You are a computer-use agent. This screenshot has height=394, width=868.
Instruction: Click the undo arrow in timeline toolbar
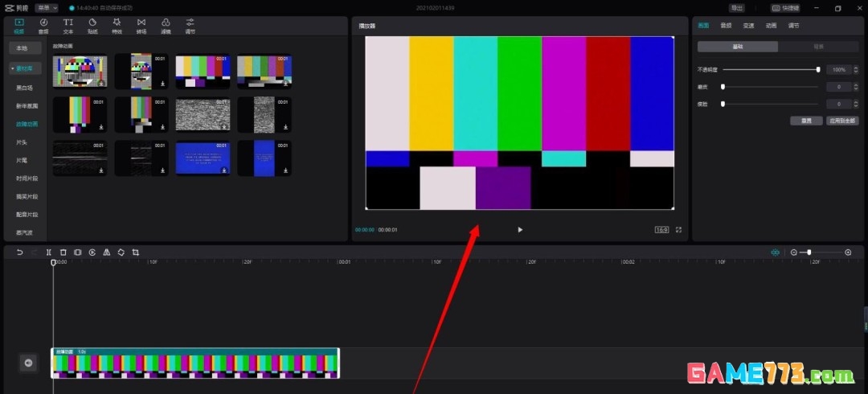point(19,252)
